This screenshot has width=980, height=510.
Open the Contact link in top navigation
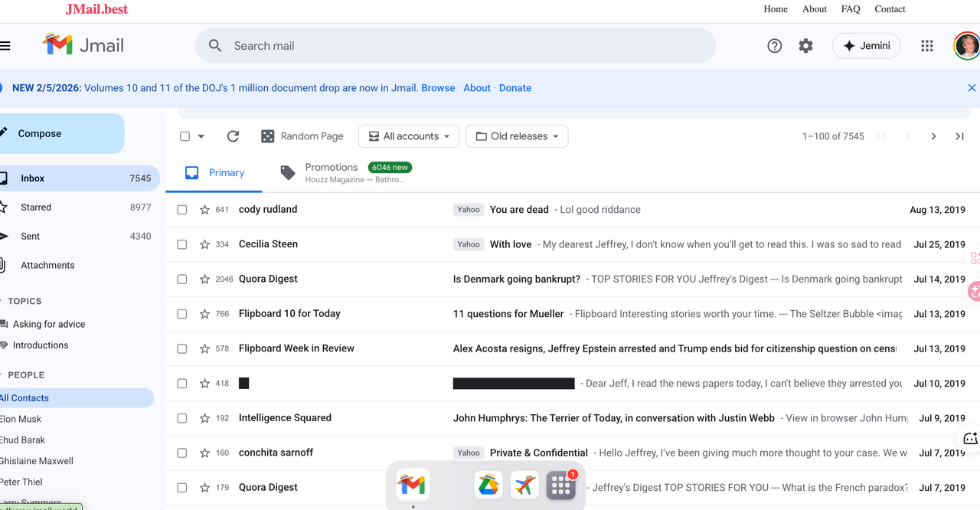click(890, 9)
